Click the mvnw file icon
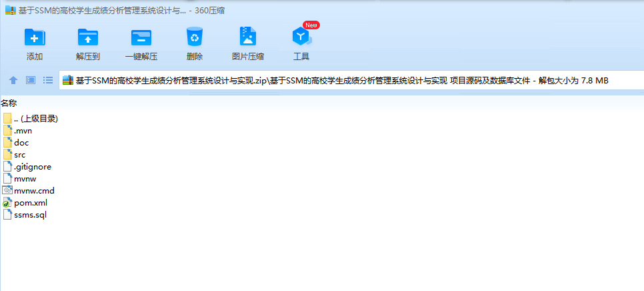 click(x=7, y=178)
